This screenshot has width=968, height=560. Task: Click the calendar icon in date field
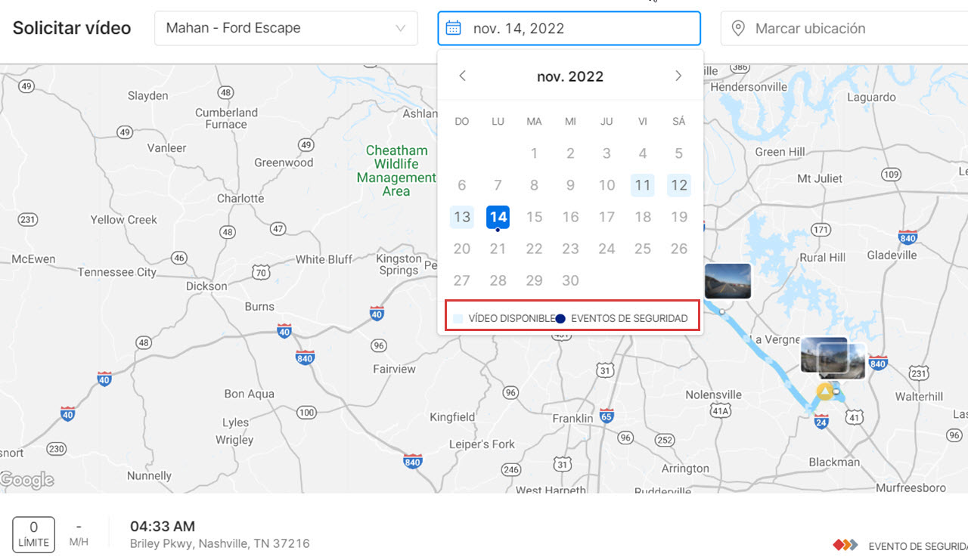pos(453,29)
